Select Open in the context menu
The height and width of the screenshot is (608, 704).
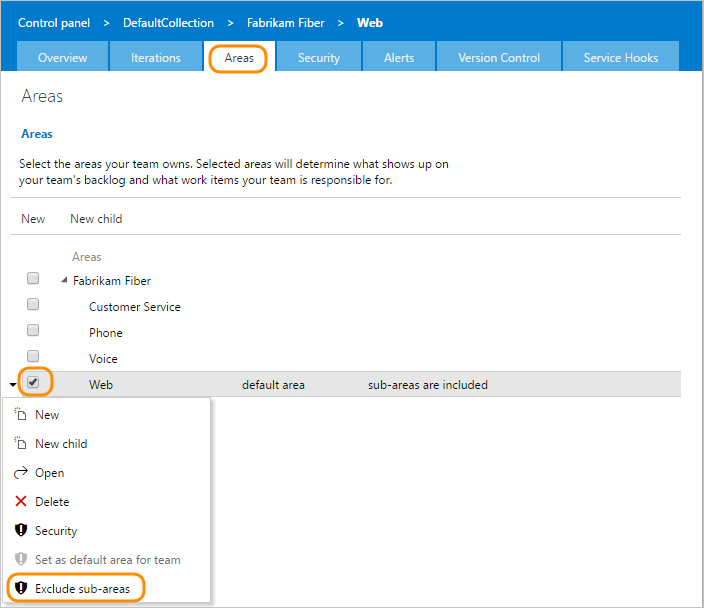[x=107, y=473]
